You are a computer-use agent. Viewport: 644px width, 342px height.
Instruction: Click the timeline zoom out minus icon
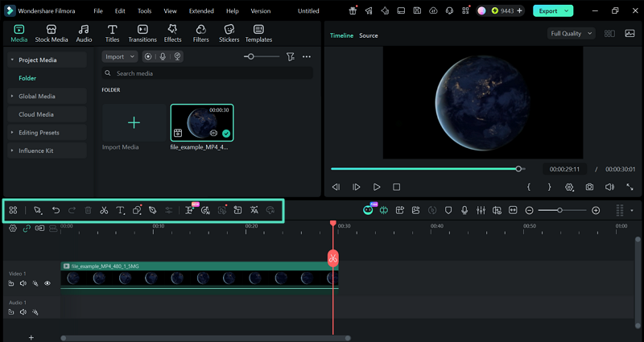[530, 211]
